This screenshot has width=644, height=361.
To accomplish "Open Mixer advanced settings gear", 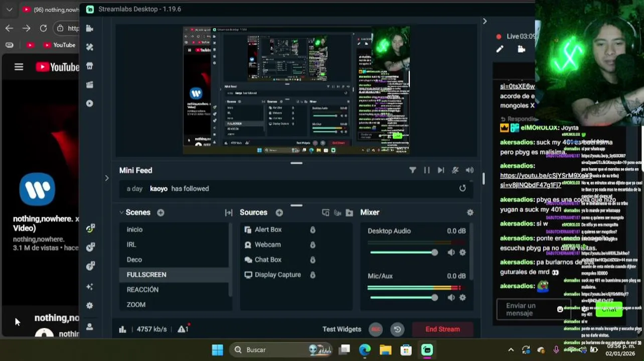I will tap(470, 213).
